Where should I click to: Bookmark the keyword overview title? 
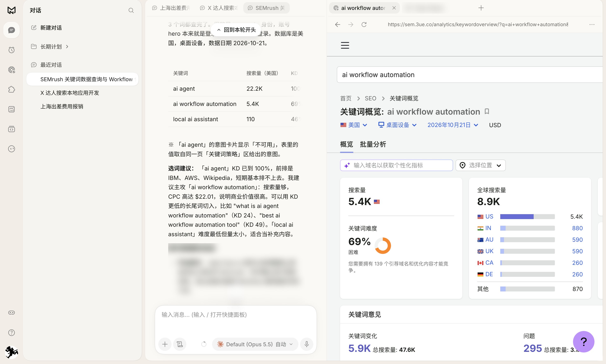click(x=487, y=112)
